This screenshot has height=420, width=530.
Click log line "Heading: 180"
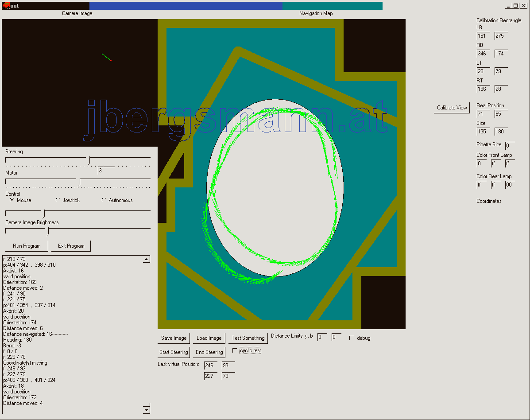click(x=17, y=340)
